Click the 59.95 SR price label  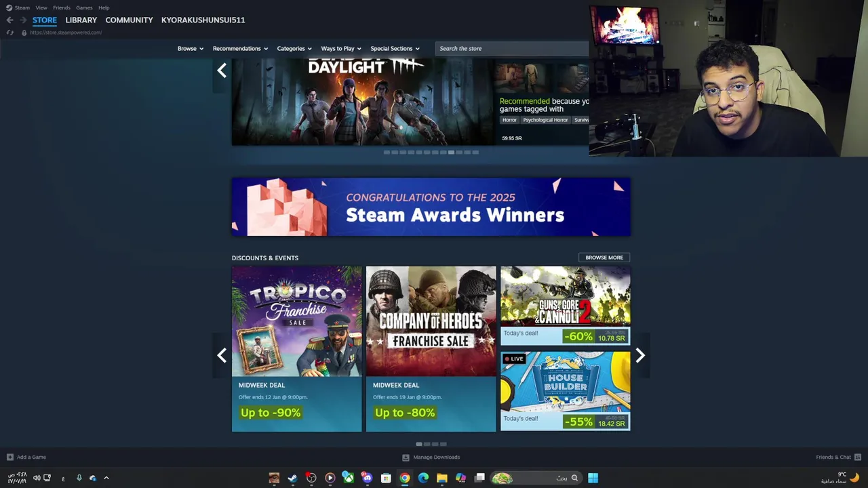[x=512, y=138]
